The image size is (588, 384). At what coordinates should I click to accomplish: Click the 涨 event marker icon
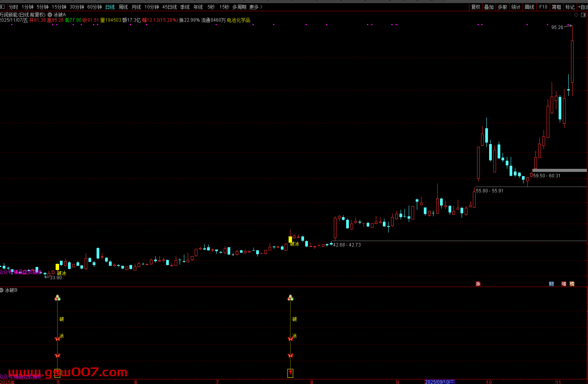click(478, 284)
